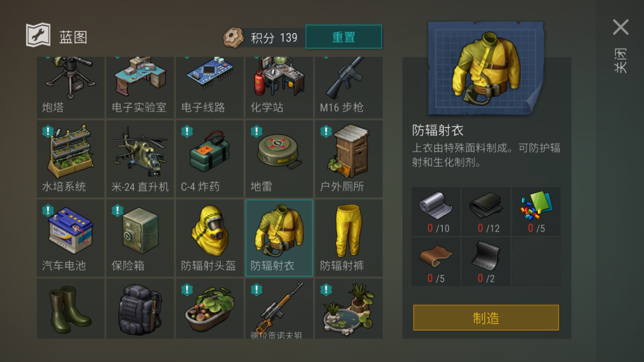
Task: Select the green rubber boots blueprint
Action: pos(70,308)
